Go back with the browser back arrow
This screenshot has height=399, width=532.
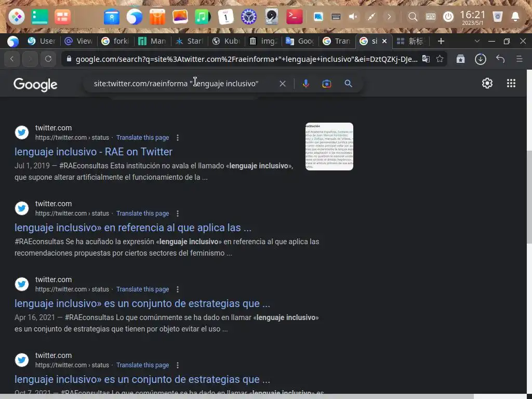12,59
